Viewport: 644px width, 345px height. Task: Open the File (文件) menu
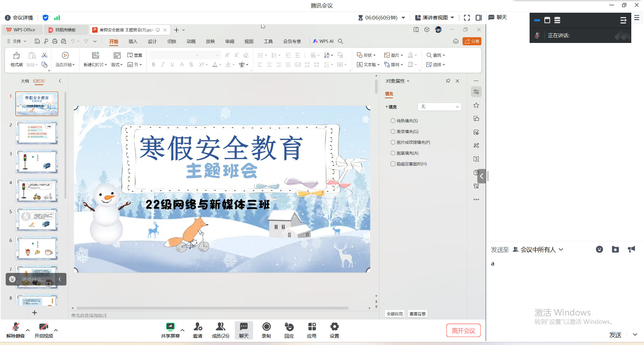[16, 41]
